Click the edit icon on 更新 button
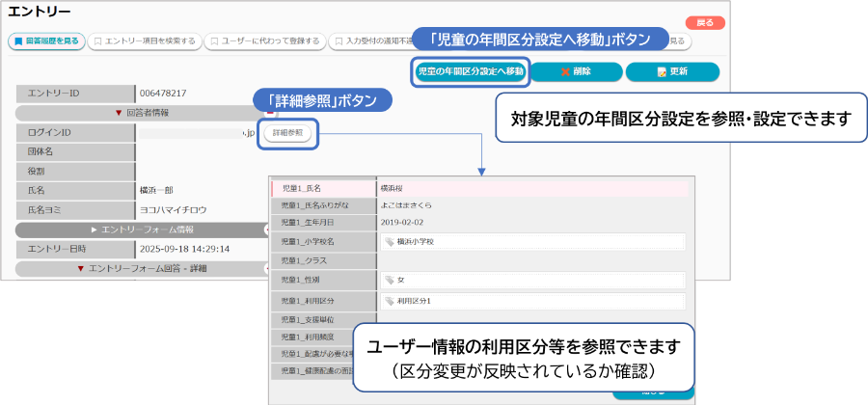Image resolution: width=868 pixels, height=405 pixels. point(662,72)
